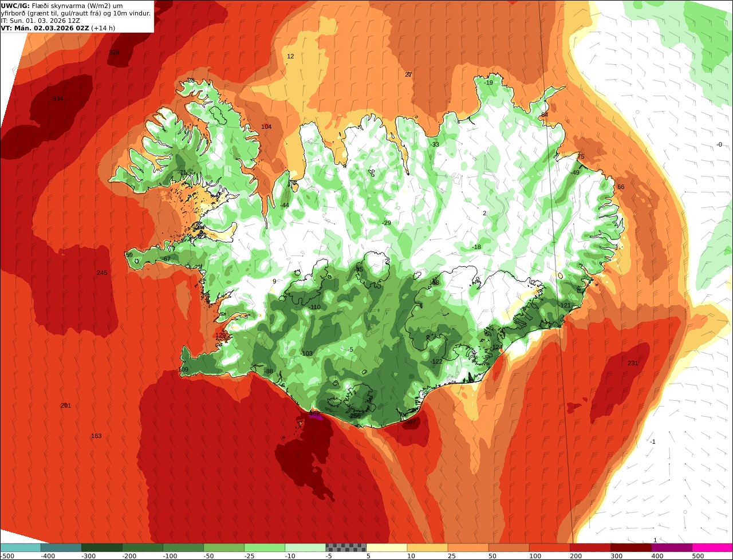Click the '245' value in the western sea
Image resolution: width=733 pixels, height=560 pixels.
point(102,273)
